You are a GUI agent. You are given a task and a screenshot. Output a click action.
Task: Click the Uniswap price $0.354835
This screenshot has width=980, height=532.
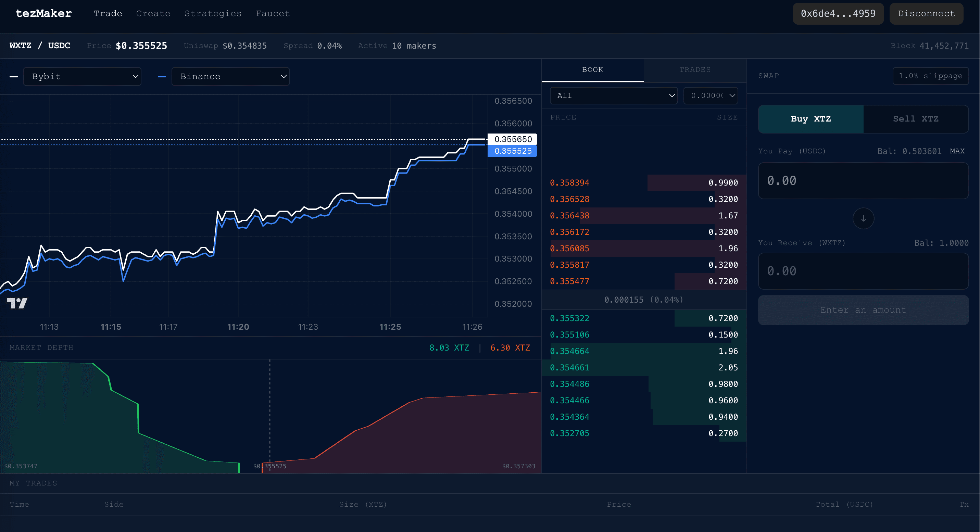[x=244, y=46]
